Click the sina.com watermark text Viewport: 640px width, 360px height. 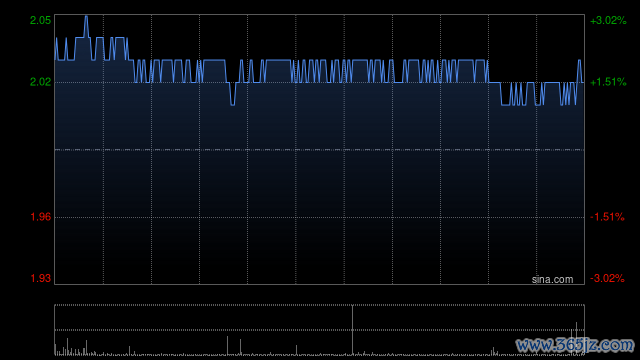pyautogui.click(x=552, y=280)
